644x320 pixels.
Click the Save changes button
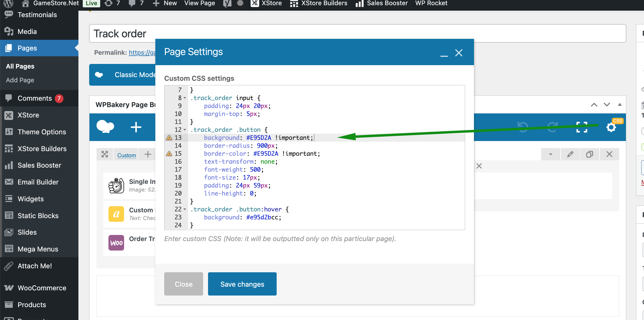pyautogui.click(x=242, y=284)
